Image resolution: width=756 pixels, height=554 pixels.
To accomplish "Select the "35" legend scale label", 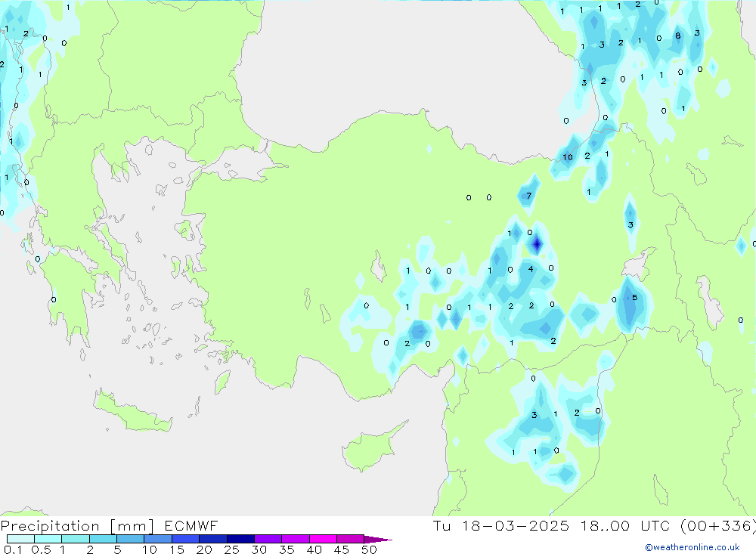I will [x=287, y=549].
